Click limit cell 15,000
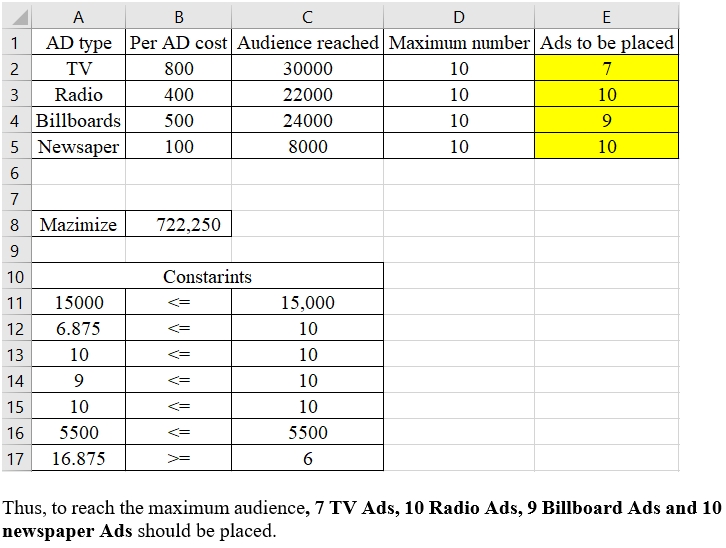The width and height of the screenshot is (726, 548). click(307, 303)
